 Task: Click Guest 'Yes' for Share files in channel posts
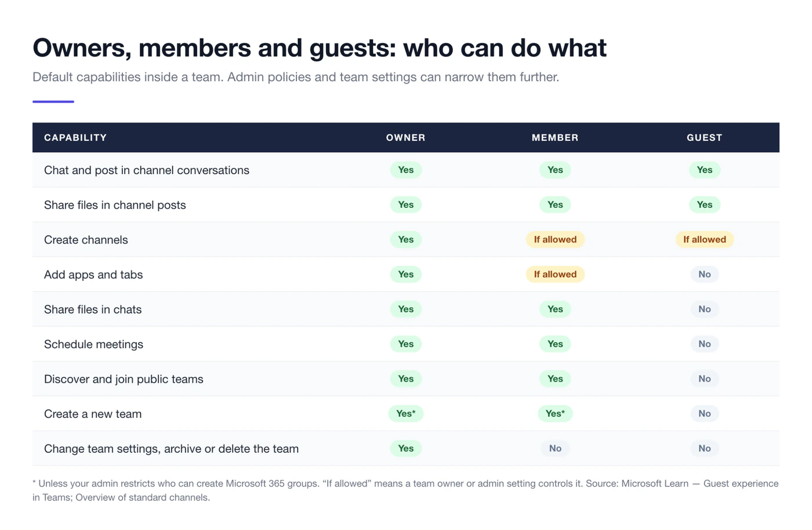coord(705,204)
